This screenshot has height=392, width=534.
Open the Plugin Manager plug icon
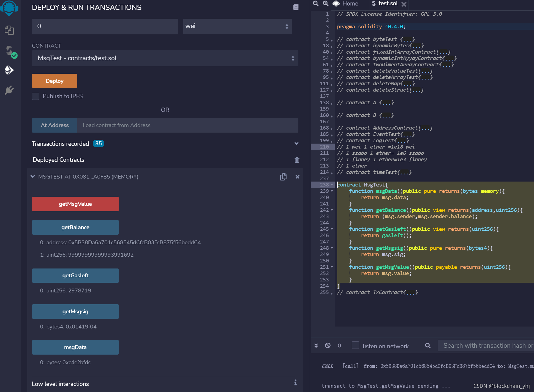click(9, 90)
